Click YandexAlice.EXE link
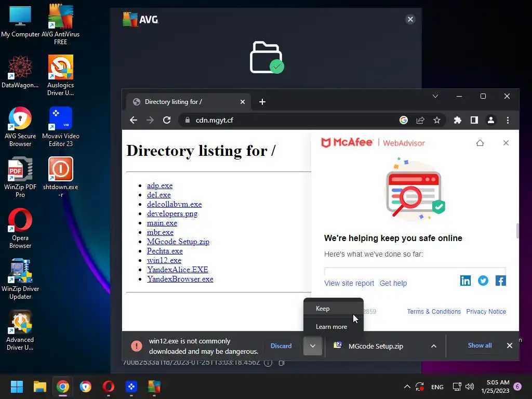The width and height of the screenshot is (532, 399). click(178, 270)
